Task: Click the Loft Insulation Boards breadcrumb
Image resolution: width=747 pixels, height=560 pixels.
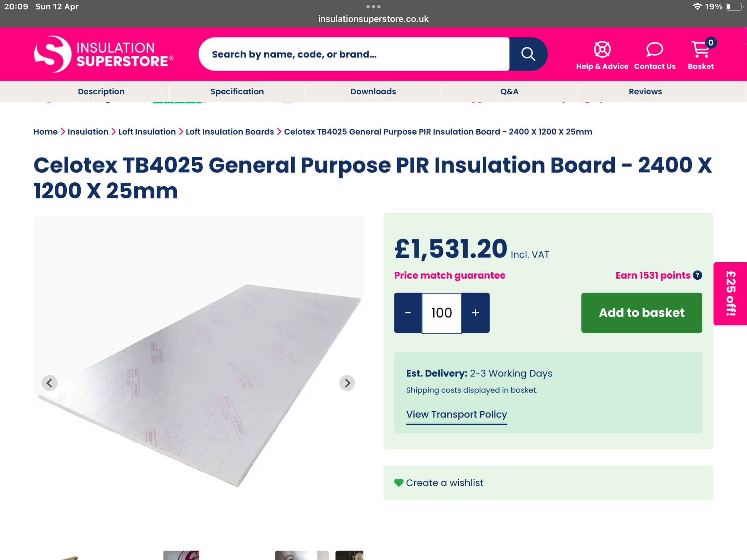Action: point(230,132)
